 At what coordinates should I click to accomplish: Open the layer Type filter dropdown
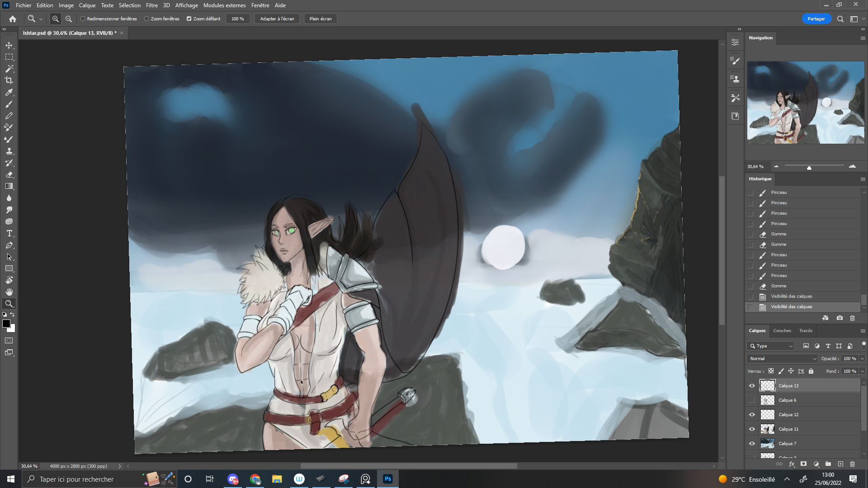coord(770,346)
